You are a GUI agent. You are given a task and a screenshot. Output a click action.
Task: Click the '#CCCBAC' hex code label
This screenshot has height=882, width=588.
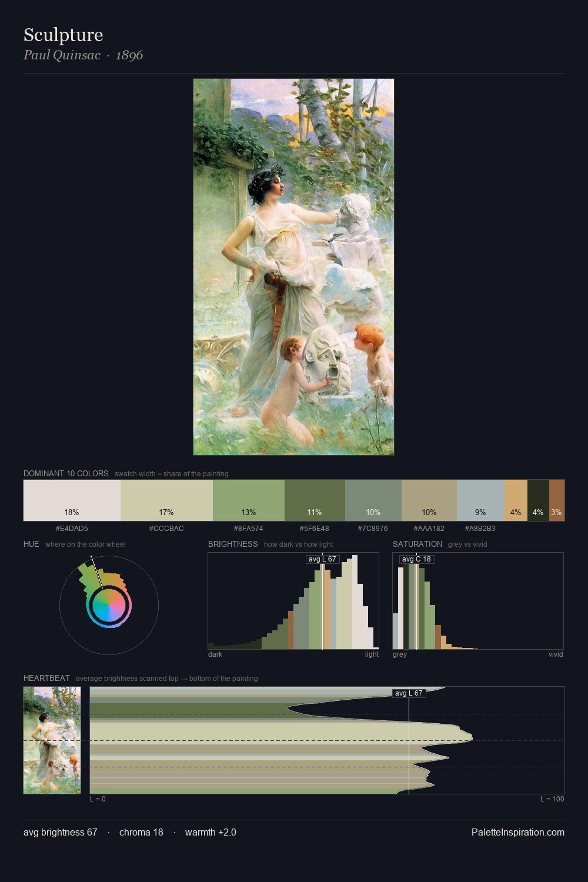166,528
